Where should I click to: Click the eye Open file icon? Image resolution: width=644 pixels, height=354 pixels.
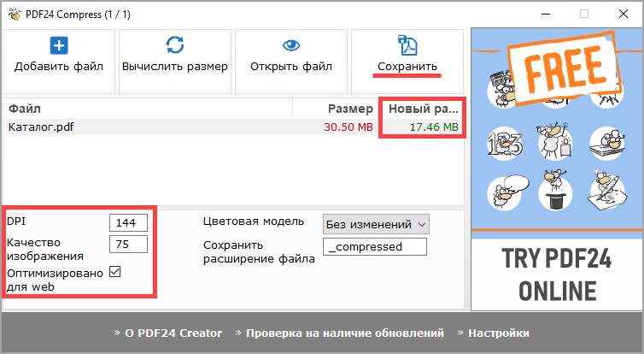tap(291, 45)
